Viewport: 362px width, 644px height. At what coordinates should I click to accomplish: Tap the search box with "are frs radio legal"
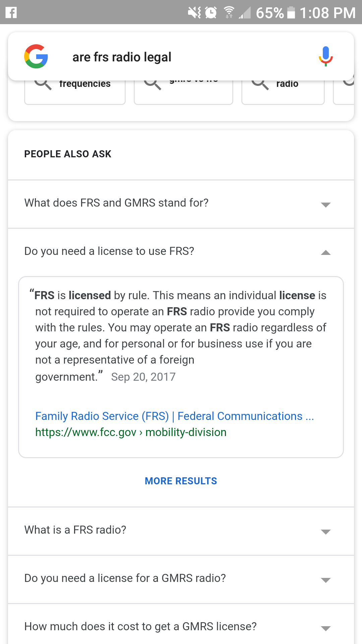(181, 57)
